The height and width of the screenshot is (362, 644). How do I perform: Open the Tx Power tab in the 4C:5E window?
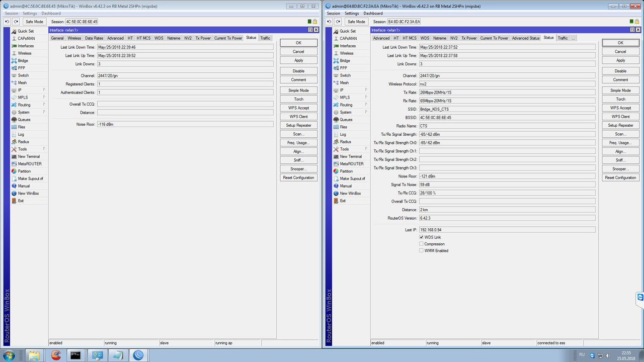click(203, 38)
